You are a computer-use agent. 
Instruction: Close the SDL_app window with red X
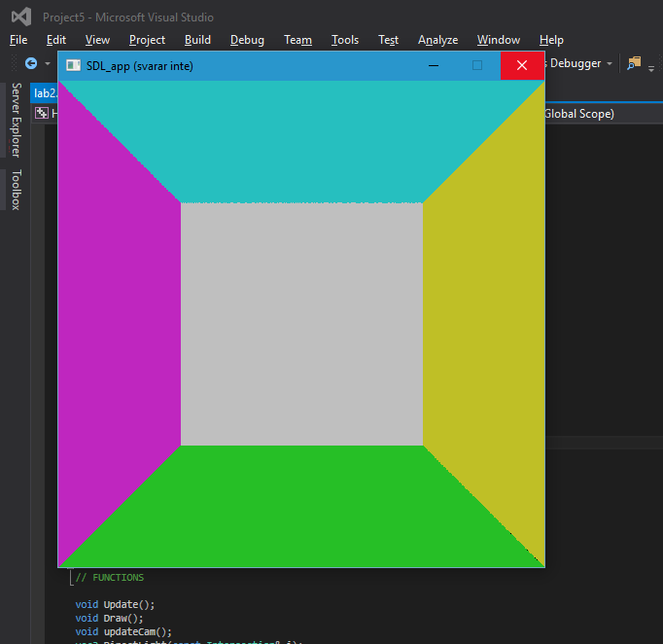point(522,65)
